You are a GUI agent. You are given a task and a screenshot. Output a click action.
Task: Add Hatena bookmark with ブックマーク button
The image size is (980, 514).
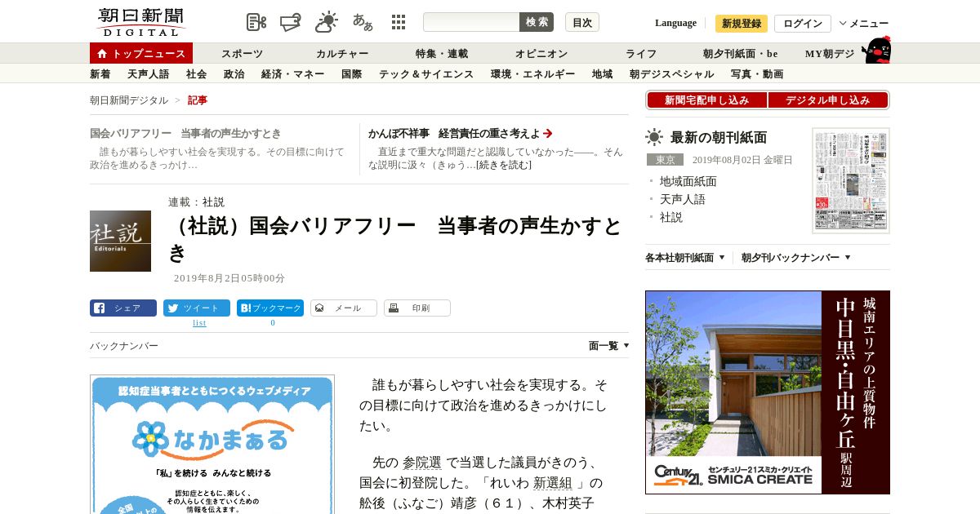click(270, 308)
